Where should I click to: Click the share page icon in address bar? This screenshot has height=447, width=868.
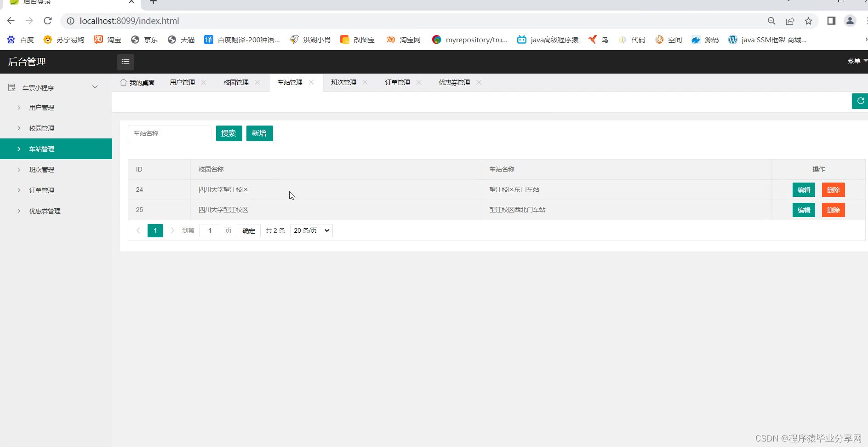point(790,21)
